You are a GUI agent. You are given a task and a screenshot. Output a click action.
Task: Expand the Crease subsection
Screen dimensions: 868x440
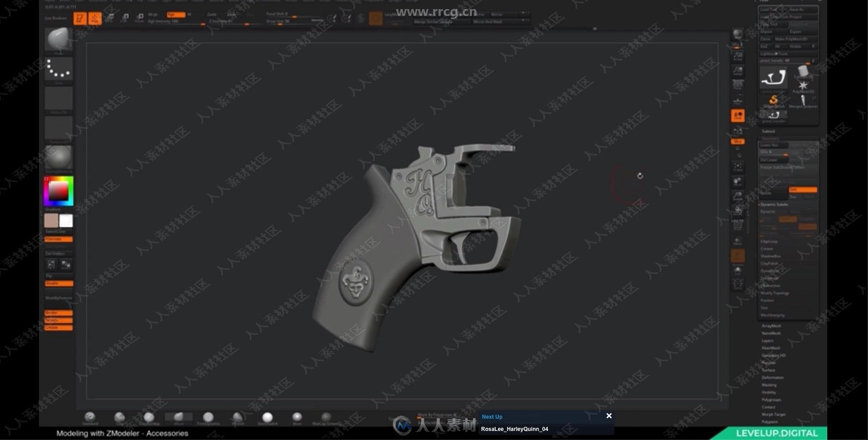pos(767,249)
